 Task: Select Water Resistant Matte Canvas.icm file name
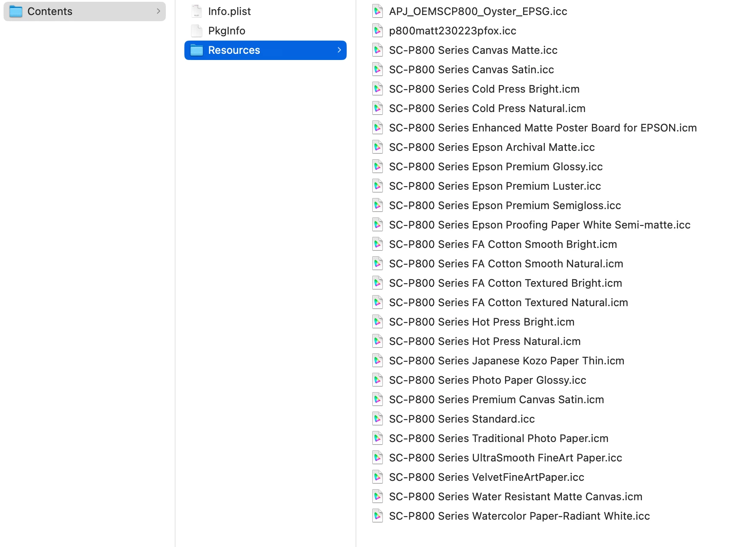(516, 497)
